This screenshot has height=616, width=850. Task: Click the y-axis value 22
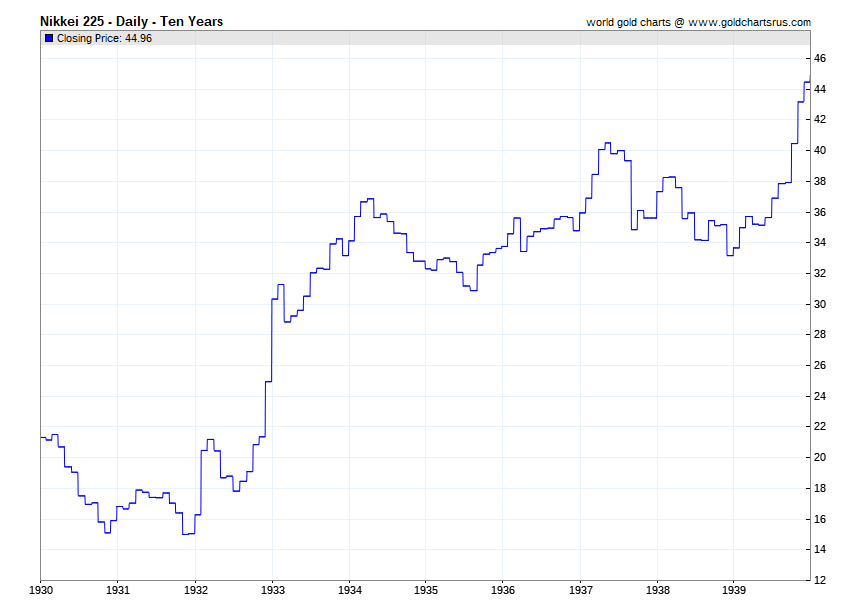(x=820, y=426)
